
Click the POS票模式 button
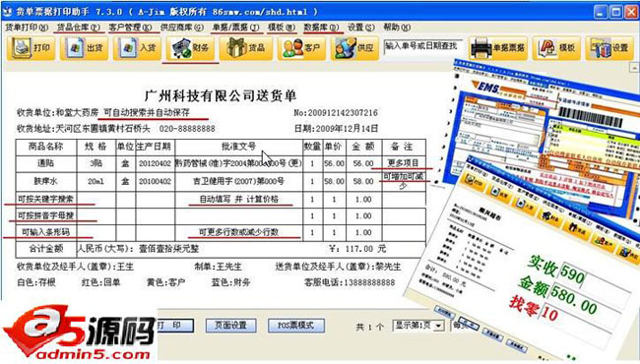(x=296, y=326)
